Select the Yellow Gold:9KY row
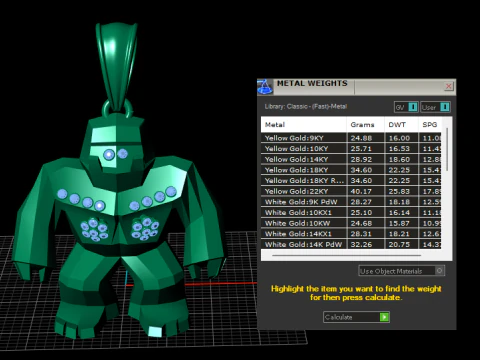 point(351,138)
